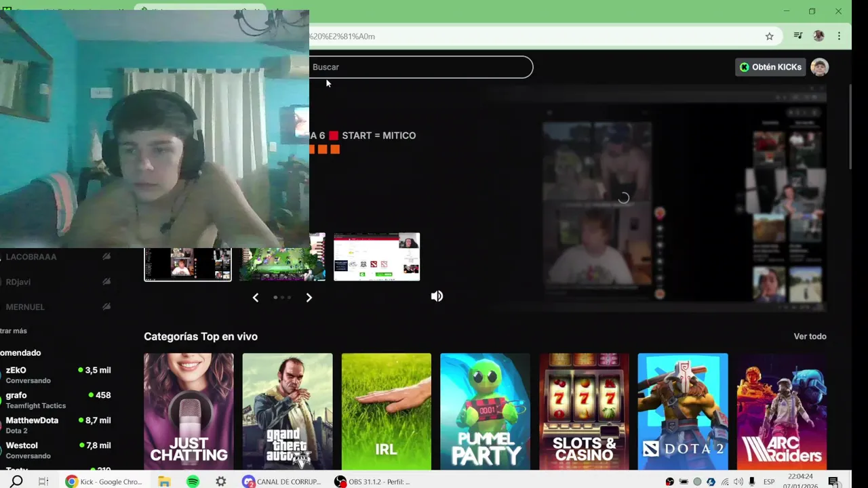Open offline channel LACOBRAAA
Screen dimensions: 868x488
31,257
